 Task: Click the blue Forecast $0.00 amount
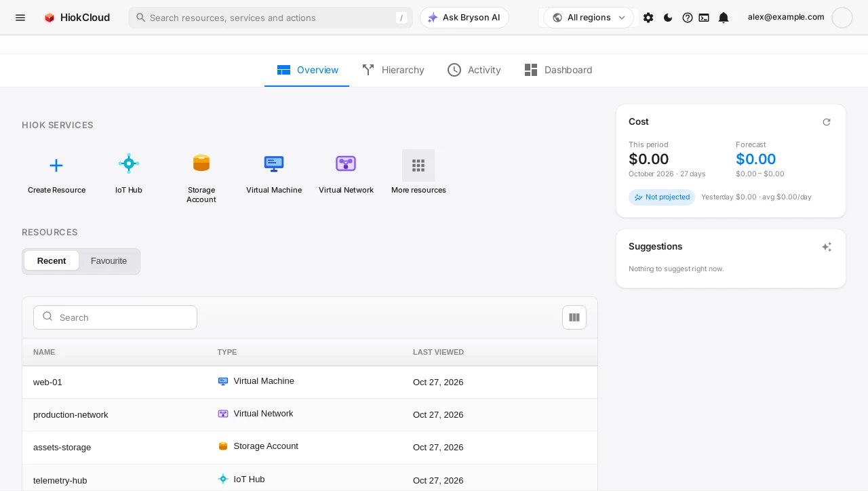point(756,159)
